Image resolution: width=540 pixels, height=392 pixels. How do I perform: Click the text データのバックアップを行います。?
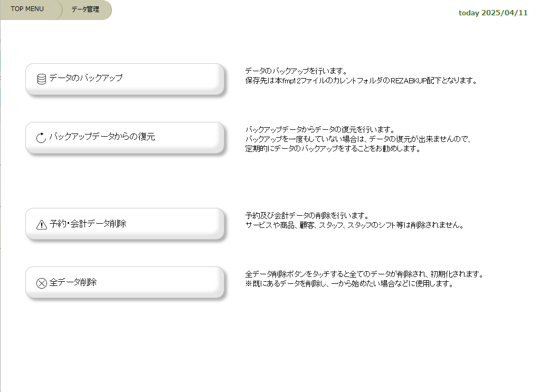[296, 71]
